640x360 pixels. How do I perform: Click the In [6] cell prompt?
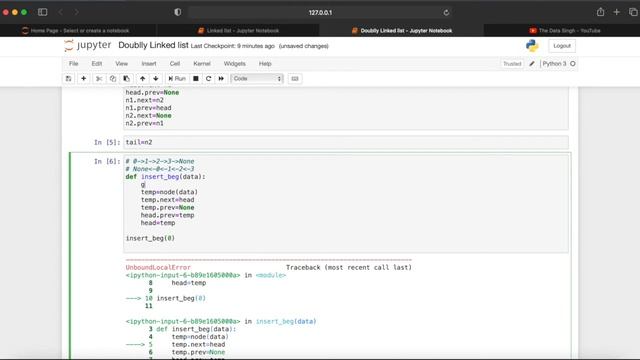coord(107,162)
